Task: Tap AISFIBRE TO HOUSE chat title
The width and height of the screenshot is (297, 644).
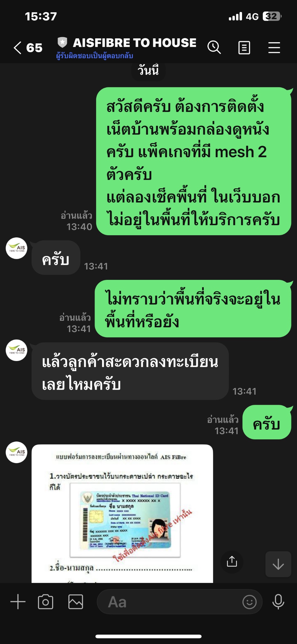Action: (135, 43)
